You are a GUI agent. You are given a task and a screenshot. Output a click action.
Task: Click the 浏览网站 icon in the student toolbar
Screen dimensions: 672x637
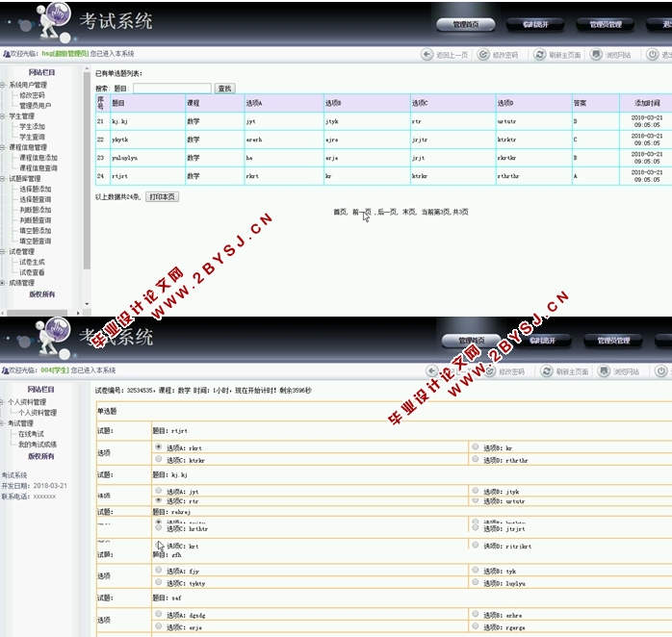pos(604,370)
